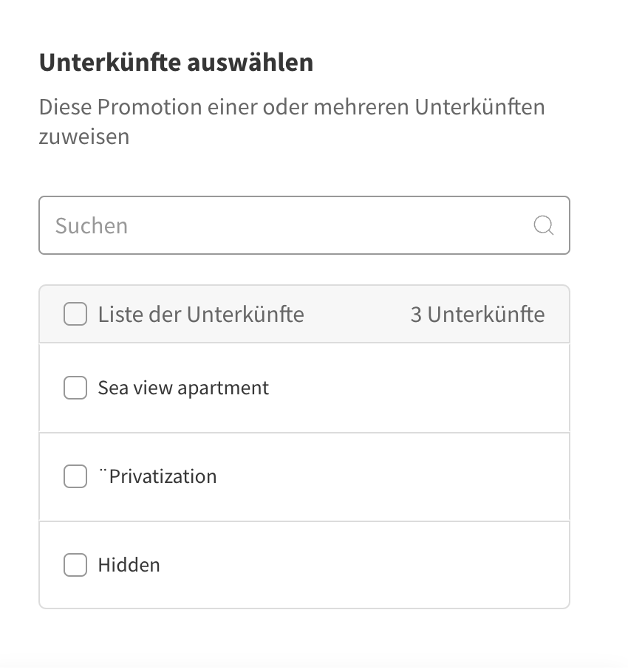
Task: Click the word auswählen in the heading
Action: coord(250,63)
